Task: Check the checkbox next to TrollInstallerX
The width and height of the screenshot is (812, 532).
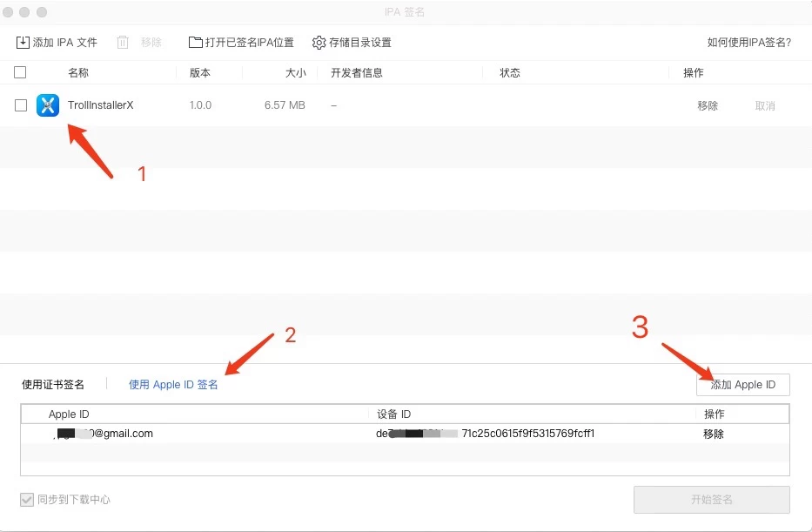Action: pyautogui.click(x=20, y=104)
